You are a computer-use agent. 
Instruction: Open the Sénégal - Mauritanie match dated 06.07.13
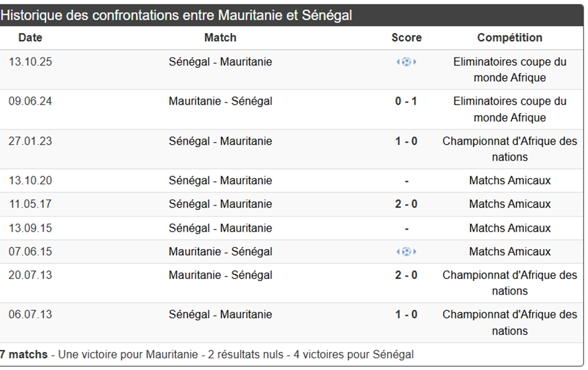point(220,315)
